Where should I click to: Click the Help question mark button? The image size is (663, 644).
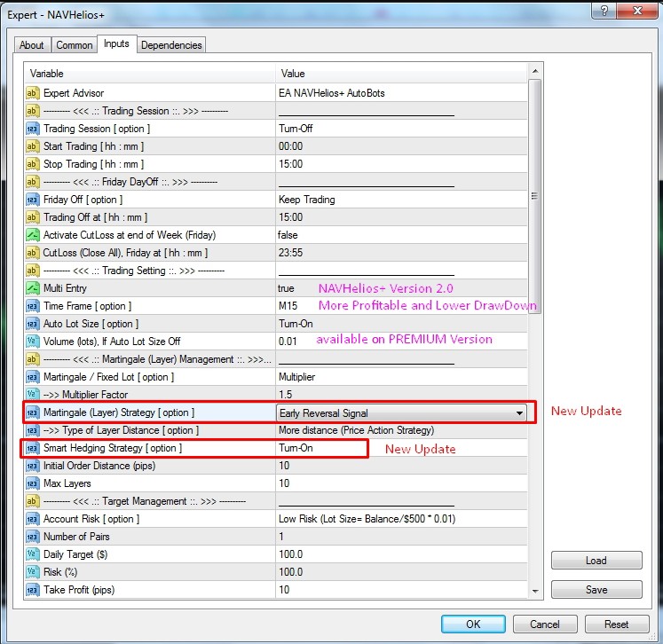604,11
